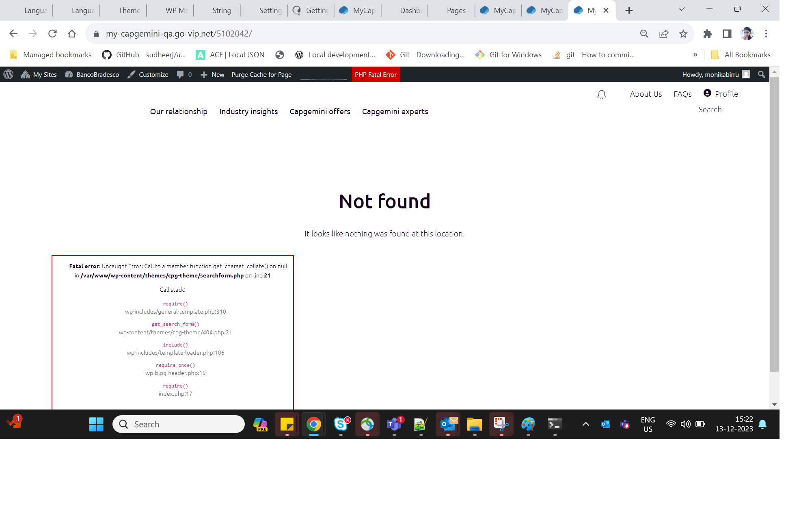
Task: Click the notification bell icon
Action: (601, 95)
